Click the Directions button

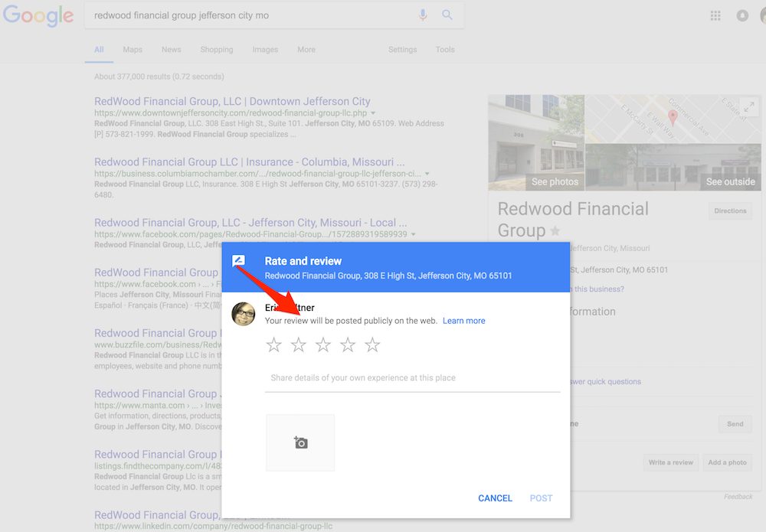pyautogui.click(x=730, y=211)
